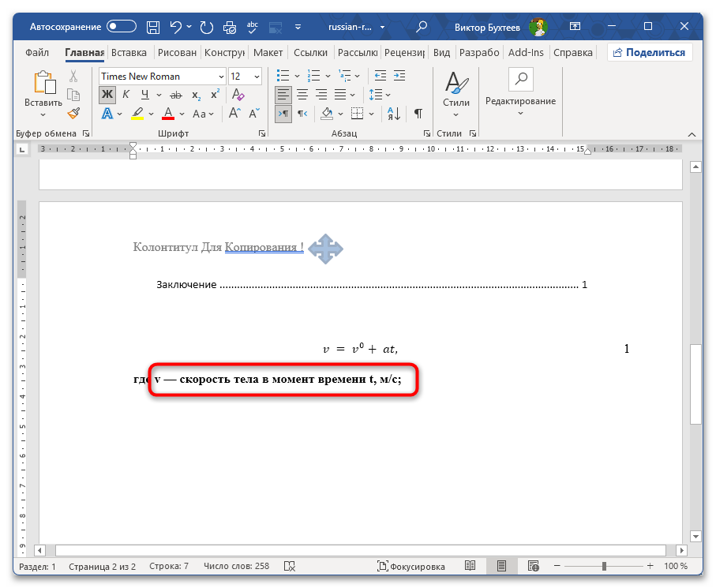Expand the Вставить paste options arrow
Viewport: 716px width, 588px height.
pyautogui.click(x=43, y=114)
